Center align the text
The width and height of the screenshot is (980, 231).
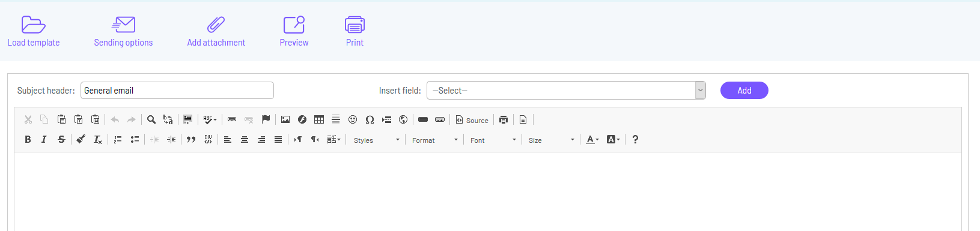pyautogui.click(x=245, y=139)
